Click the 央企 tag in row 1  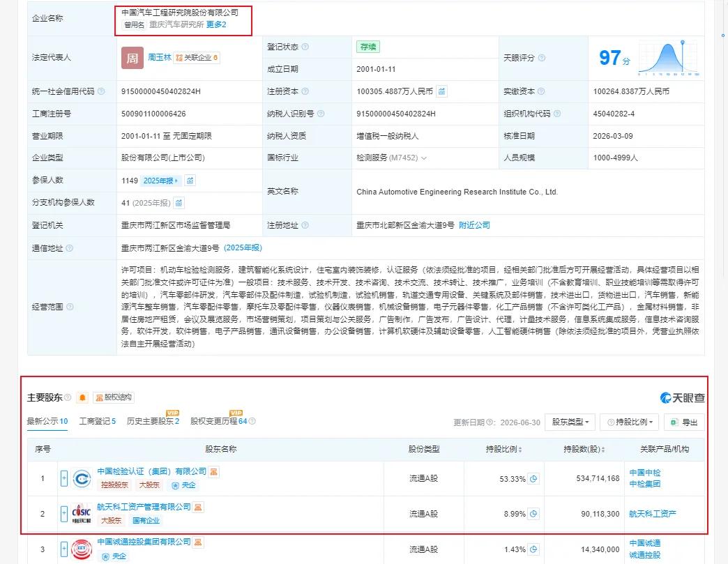pyautogui.click(x=184, y=485)
